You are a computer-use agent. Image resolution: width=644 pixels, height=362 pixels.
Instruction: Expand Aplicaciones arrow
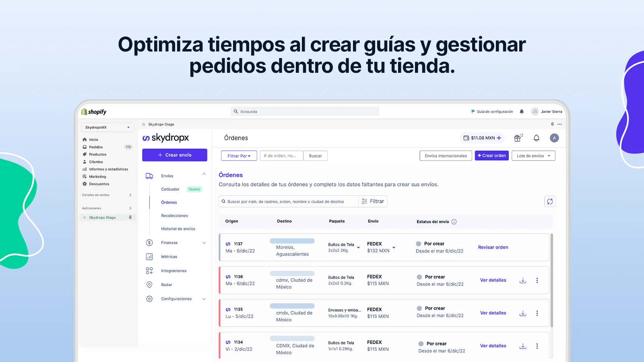click(x=130, y=208)
